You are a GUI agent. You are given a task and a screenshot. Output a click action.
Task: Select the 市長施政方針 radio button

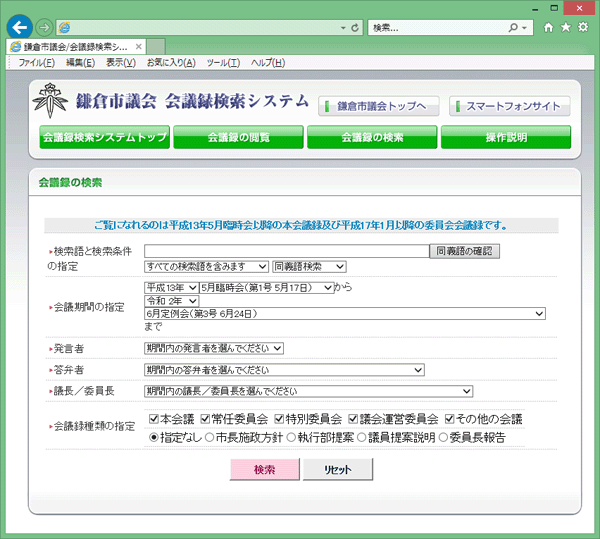(x=209, y=437)
